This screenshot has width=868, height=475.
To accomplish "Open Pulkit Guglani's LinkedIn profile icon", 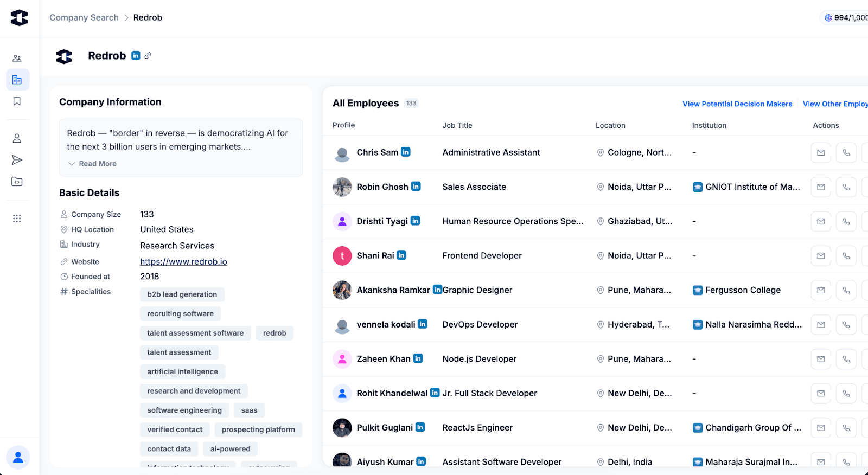I will [x=420, y=427].
